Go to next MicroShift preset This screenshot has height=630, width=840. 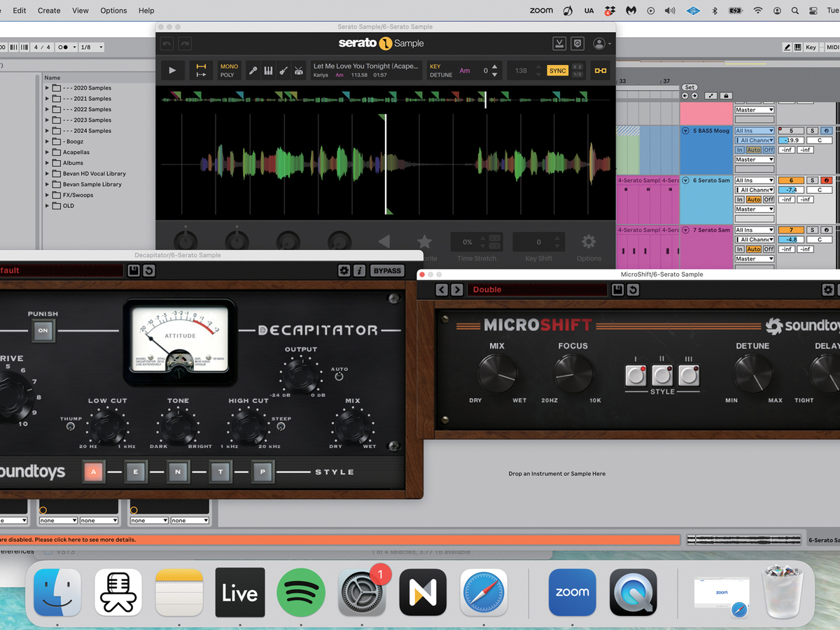pyautogui.click(x=457, y=289)
